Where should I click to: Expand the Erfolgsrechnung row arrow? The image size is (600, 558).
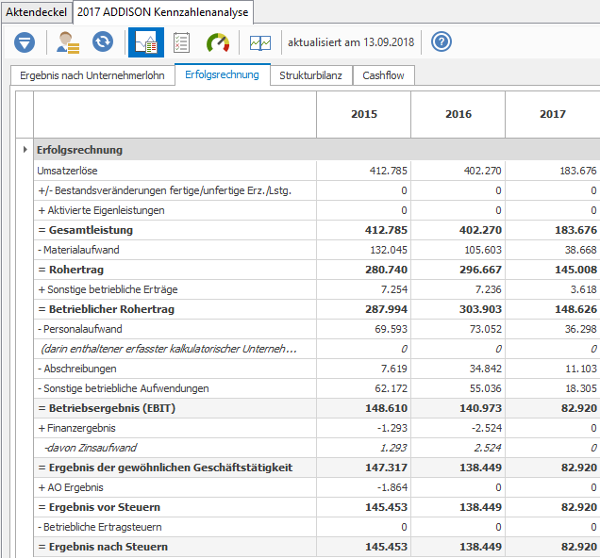click(x=25, y=149)
